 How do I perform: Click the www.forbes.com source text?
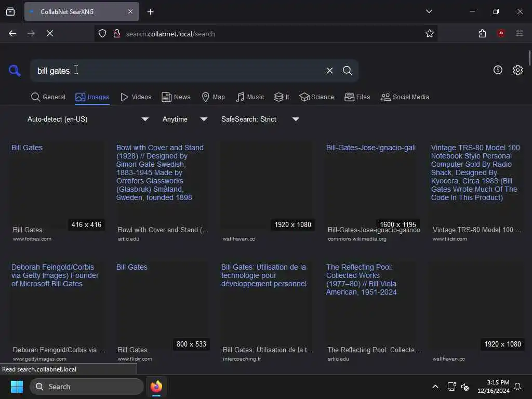(x=32, y=239)
